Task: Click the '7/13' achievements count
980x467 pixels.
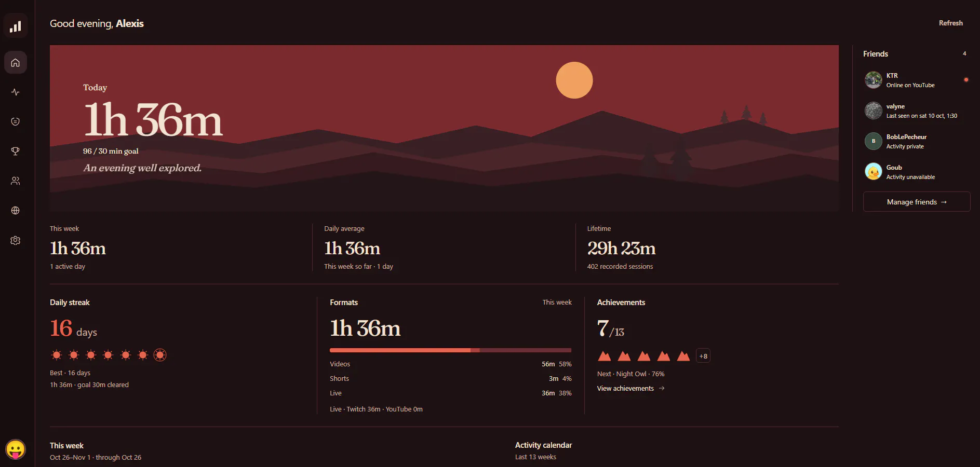Action: pos(611,329)
